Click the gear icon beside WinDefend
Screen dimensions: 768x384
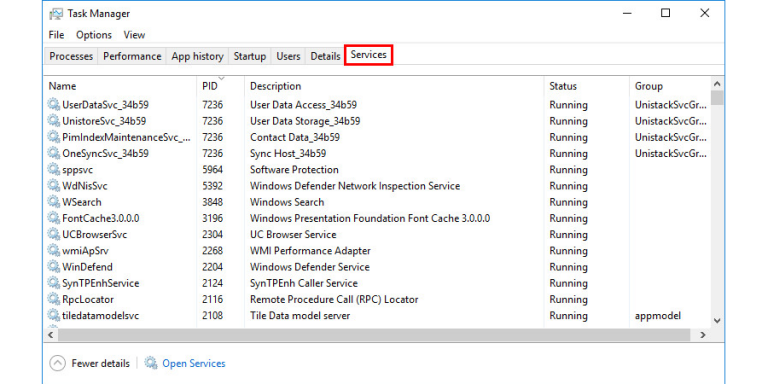(53, 266)
